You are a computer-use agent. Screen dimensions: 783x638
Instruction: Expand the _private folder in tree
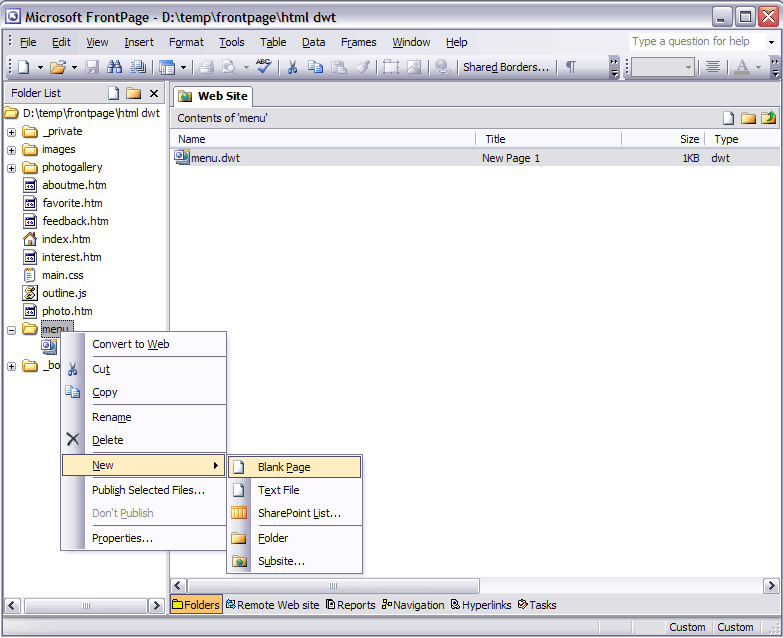(11, 132)
